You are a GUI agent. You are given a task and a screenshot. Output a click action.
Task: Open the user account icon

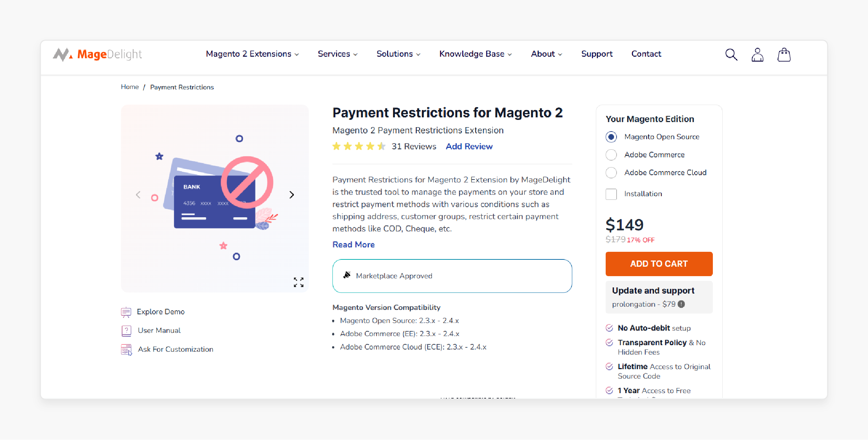[757, 55]
